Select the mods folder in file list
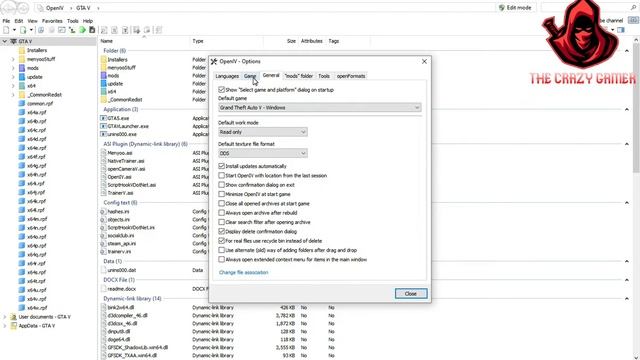The image size is (640, 360). tap(113, 76)
